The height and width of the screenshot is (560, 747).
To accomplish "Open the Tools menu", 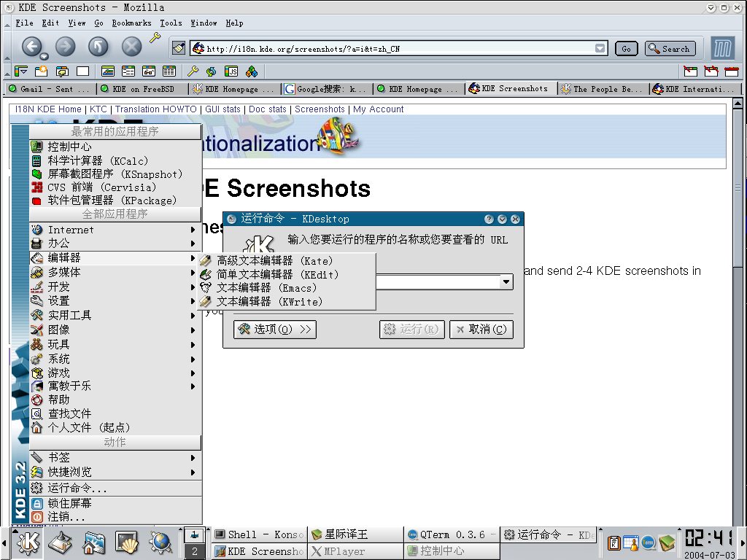I will [171, 23].
